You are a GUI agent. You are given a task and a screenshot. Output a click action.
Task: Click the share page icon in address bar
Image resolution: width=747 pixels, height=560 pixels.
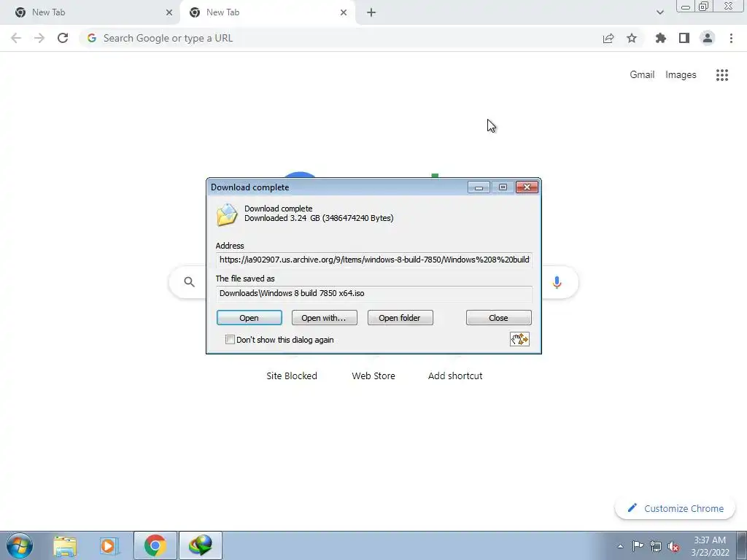point(608,38)
